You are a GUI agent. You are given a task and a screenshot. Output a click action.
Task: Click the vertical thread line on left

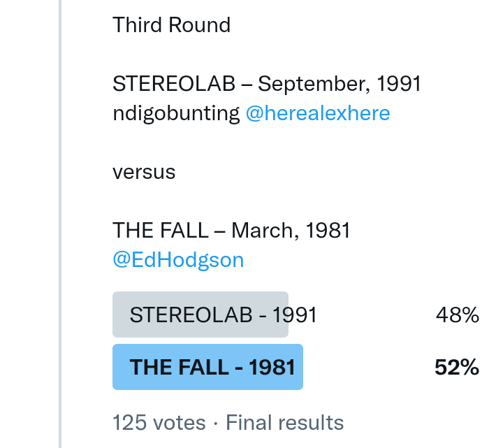pyautogui.click(x=61, y=224)
